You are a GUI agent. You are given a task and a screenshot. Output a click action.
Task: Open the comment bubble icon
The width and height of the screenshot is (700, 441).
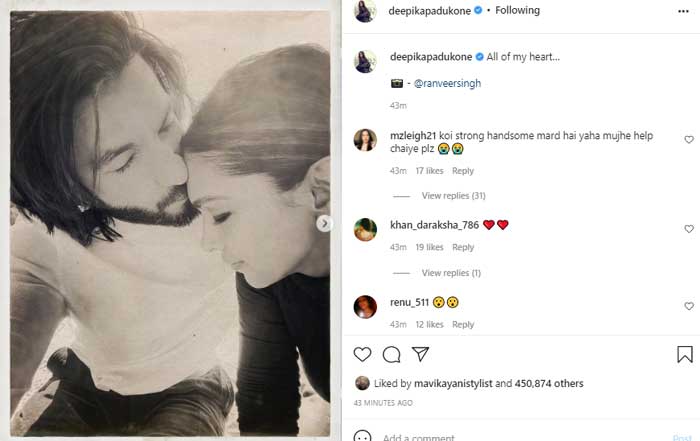[x=391, y=354]
